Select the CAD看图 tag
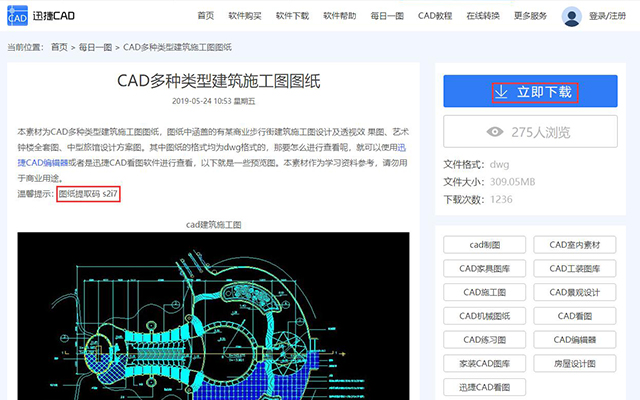This screenshot has height=400, width=640. (575, 316)
